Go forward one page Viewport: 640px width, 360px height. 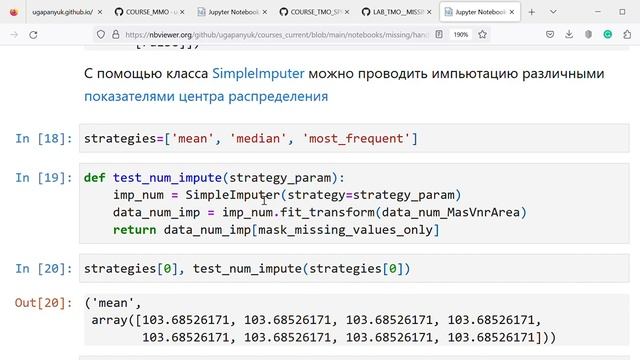(x=14, y=35)
